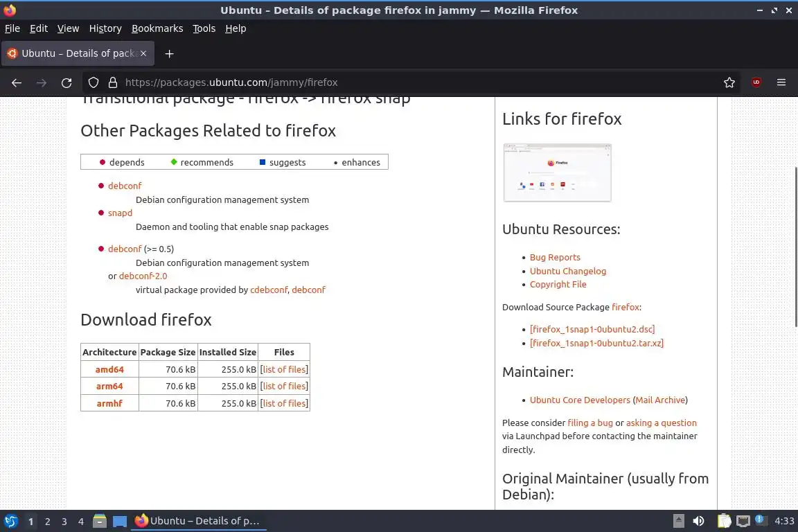Download the amd64 architecture package
The width and height of the screenshot is (798, 532).
pyautogui.click(x=109, y=370)
